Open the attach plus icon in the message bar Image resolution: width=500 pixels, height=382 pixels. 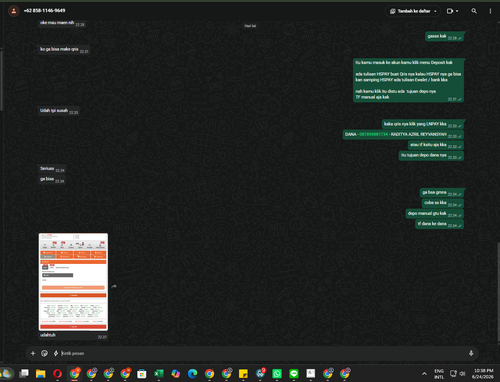coord(33,353)
